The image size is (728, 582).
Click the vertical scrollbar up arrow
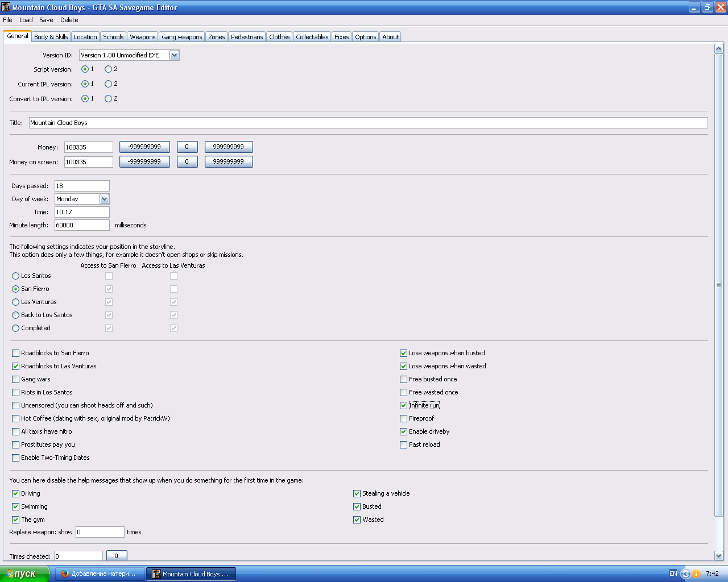(x=718, y=49)
